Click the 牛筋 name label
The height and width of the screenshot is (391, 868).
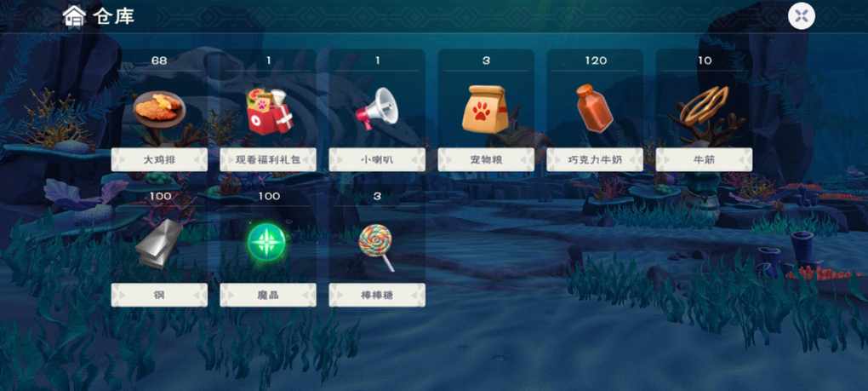(x=704, y=159)
